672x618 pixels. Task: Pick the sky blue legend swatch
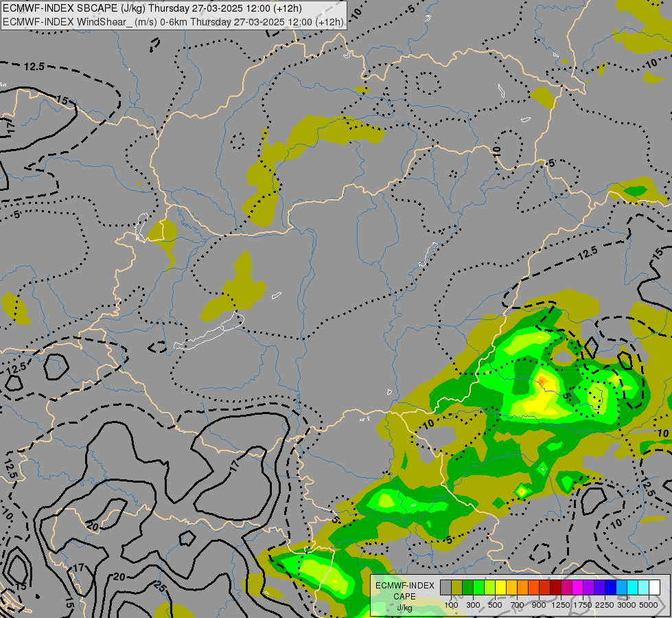tap(621, 587)
